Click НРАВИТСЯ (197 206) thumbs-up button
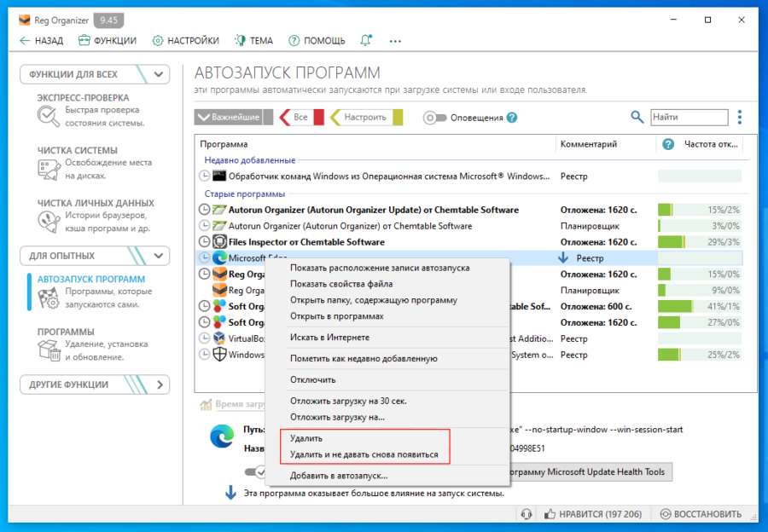This screenshot has width=768, height=532. (593, 514)
